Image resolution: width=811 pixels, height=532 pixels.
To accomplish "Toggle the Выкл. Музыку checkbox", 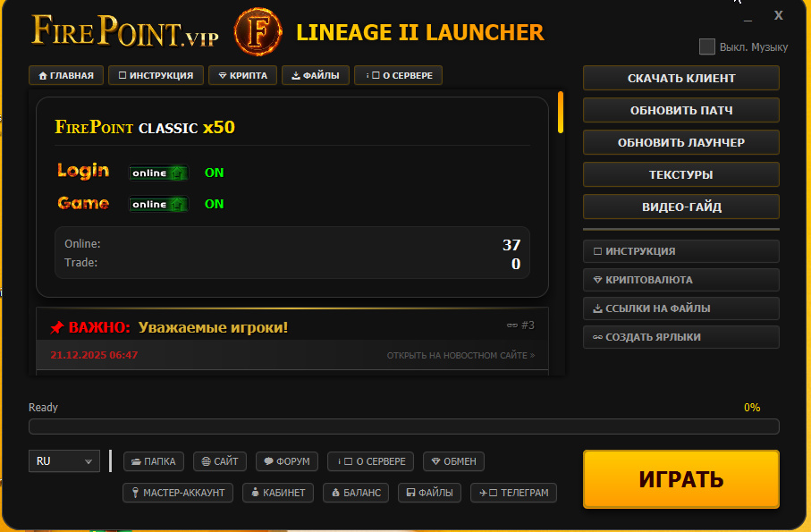I will coord(707,46).
